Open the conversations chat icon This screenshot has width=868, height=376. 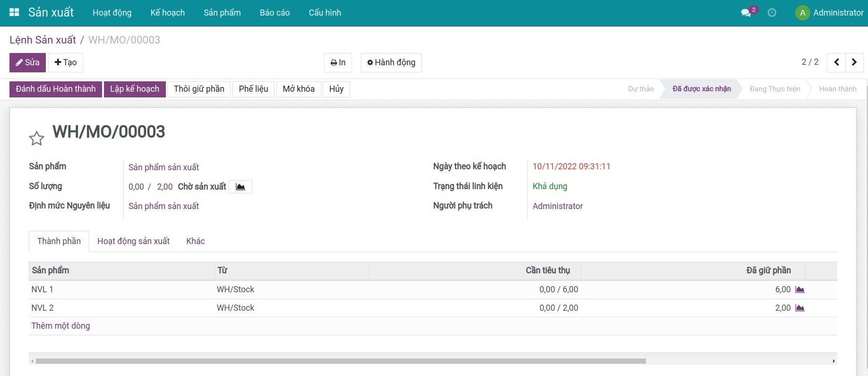tap(747, 13)
